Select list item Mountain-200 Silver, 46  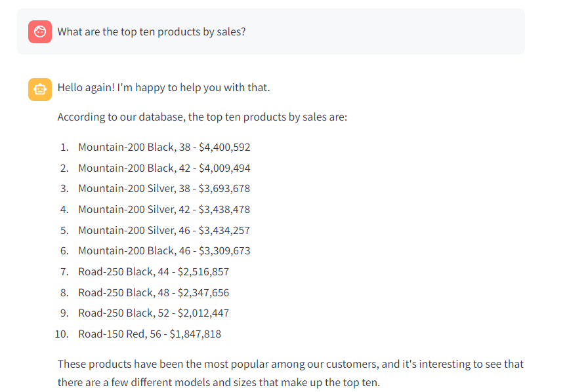(164, 230)
